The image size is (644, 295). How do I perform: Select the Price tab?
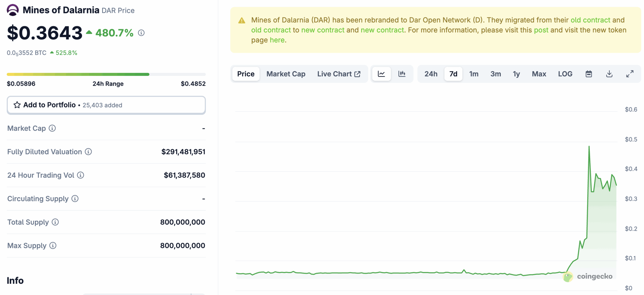246,74
